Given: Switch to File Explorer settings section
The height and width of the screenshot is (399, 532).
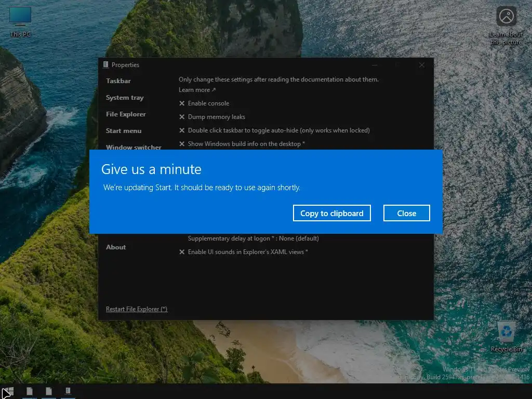Looking at the screenshot, I should tap(126, 114).
